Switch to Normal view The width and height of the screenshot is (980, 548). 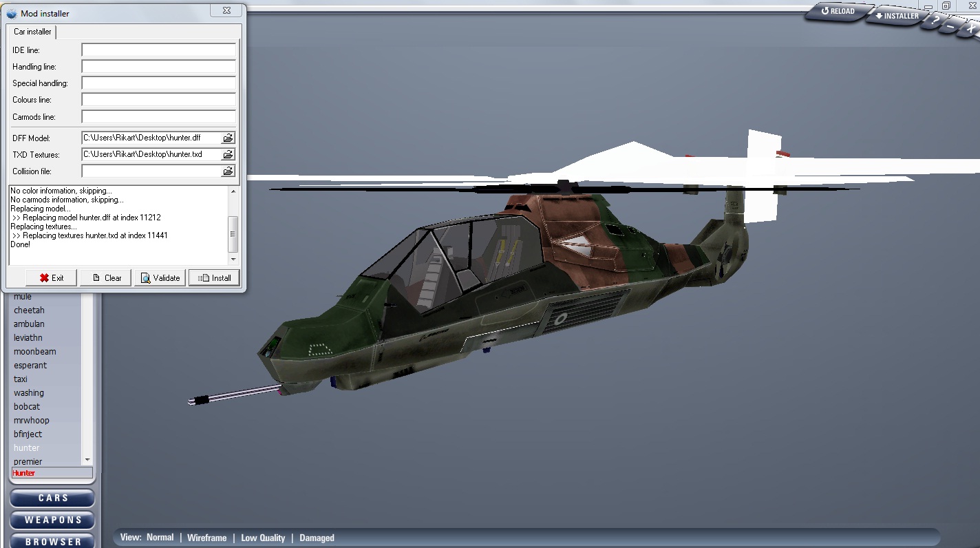coord(160,538)
